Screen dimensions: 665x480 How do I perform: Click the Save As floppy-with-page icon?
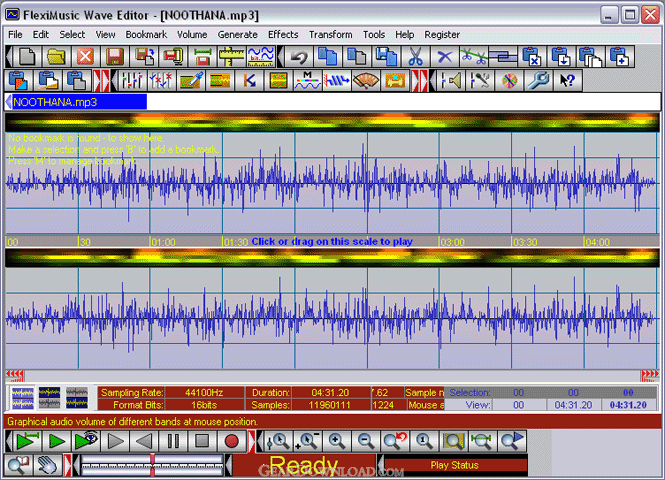click(x=144, y=56)
